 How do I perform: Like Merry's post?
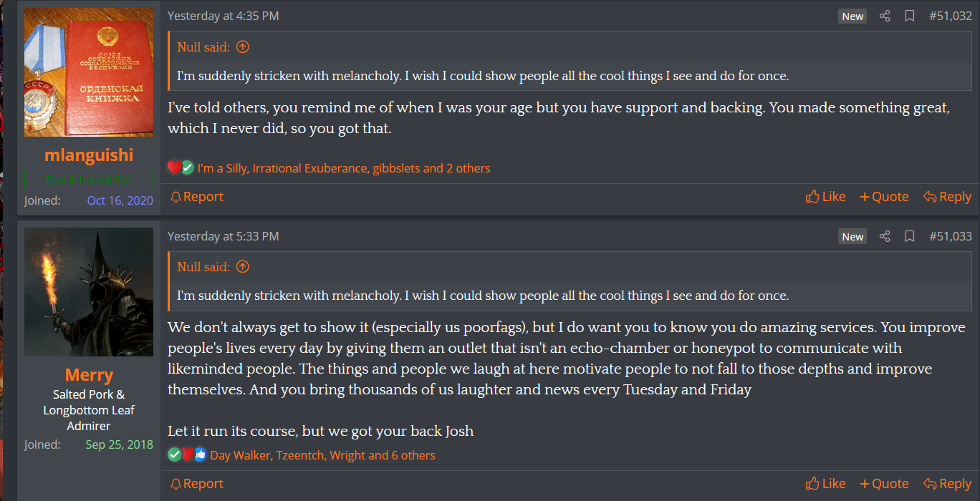pyautogui.click(x=826, y=484)
